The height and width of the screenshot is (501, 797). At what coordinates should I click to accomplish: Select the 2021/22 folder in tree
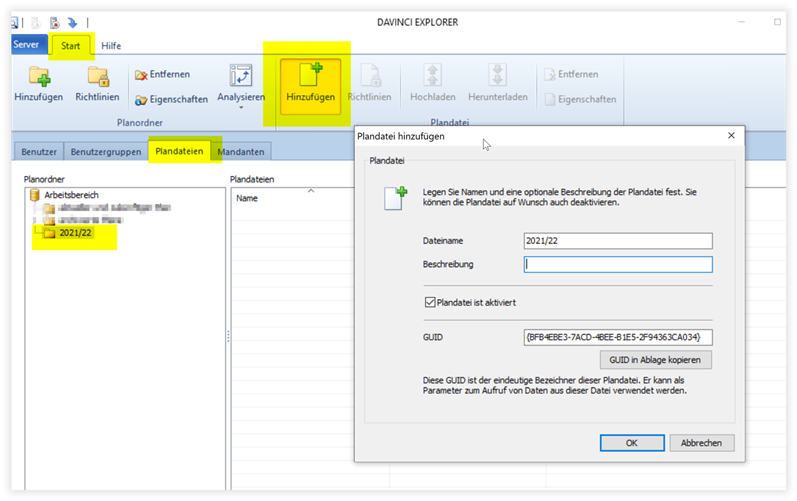click(75, 234)
